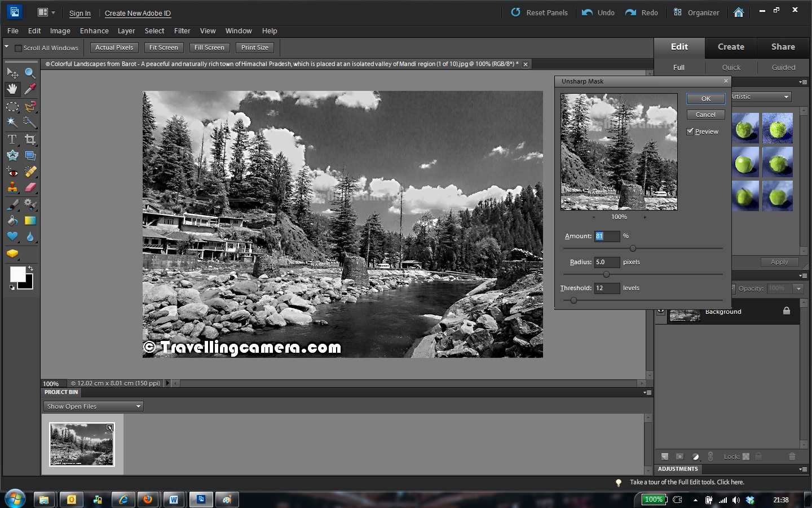Select the Red Eye Removal tool

coord(12,172)
